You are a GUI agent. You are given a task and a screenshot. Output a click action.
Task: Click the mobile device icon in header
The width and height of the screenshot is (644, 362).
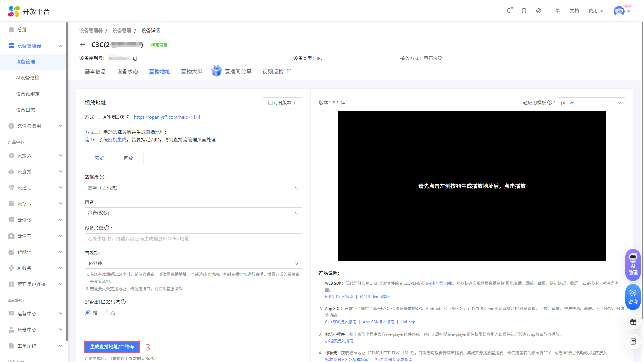coord(524,11)
